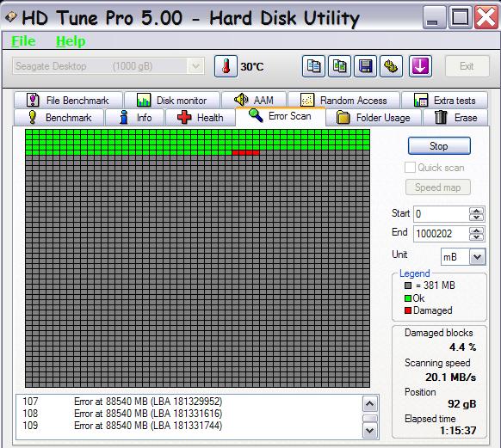Click the error log scrollbar down arrow
This screenshot has width=501, height=448.
[x=369, y=431]
